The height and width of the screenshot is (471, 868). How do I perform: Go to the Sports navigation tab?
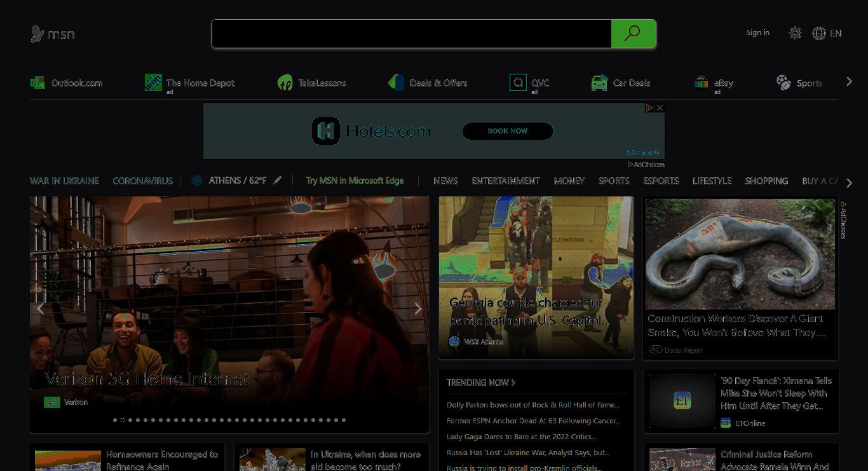[x=614, y=181]
